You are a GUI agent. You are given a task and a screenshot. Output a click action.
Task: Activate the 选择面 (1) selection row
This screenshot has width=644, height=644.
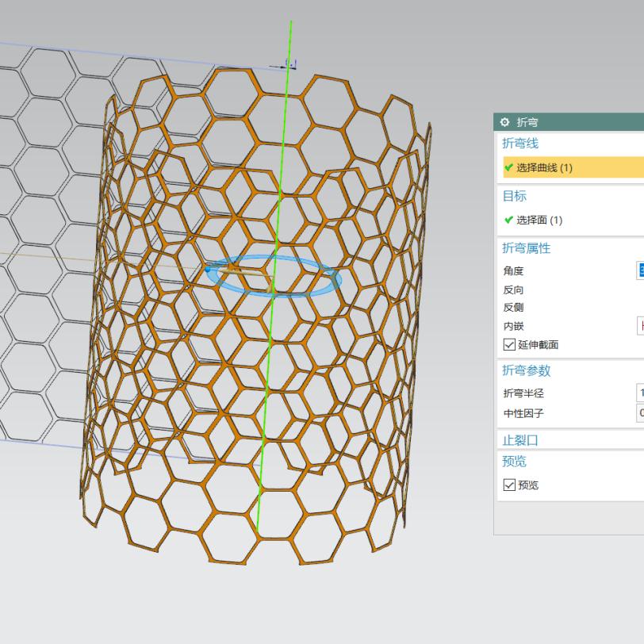click(573, 220)
